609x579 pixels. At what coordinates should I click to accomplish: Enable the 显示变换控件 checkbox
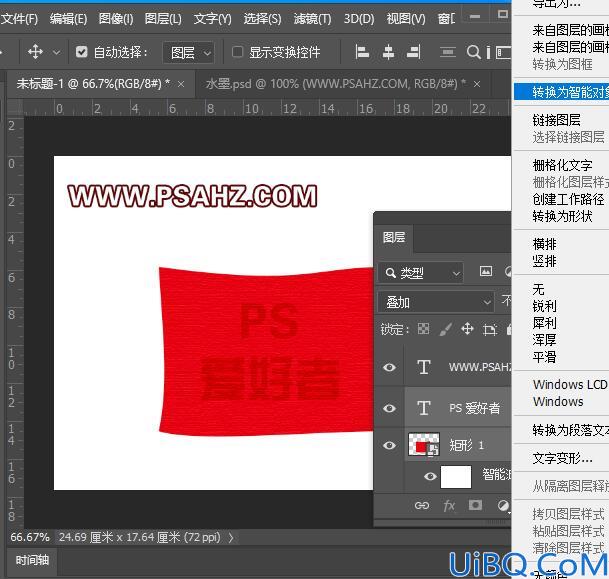pos(237,52)
